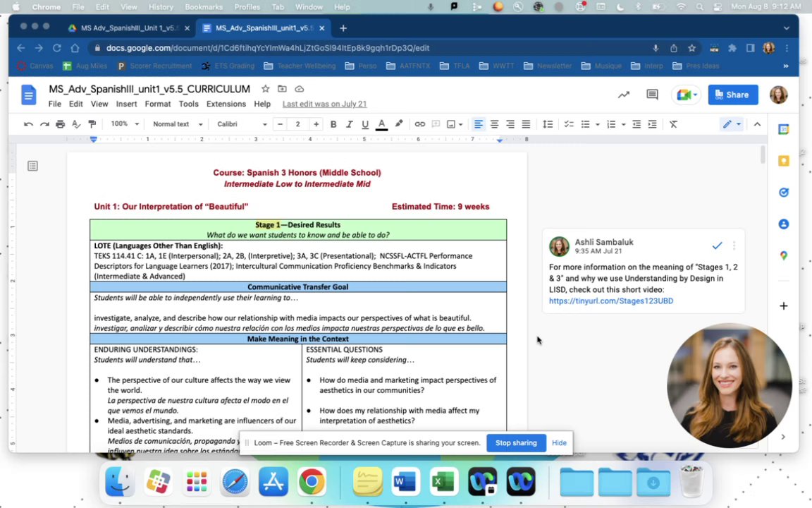Activate the paint format tool
Viewport: 812px width, 508px height.
coord(92,124)
